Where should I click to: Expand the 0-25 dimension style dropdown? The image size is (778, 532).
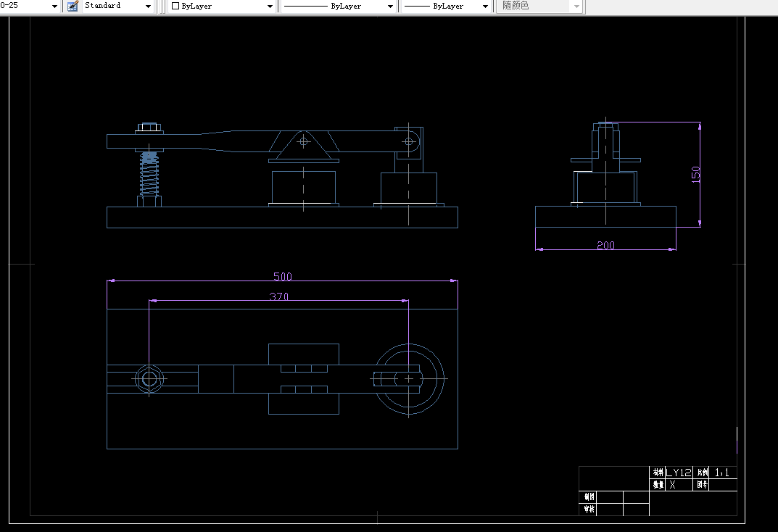54,7
